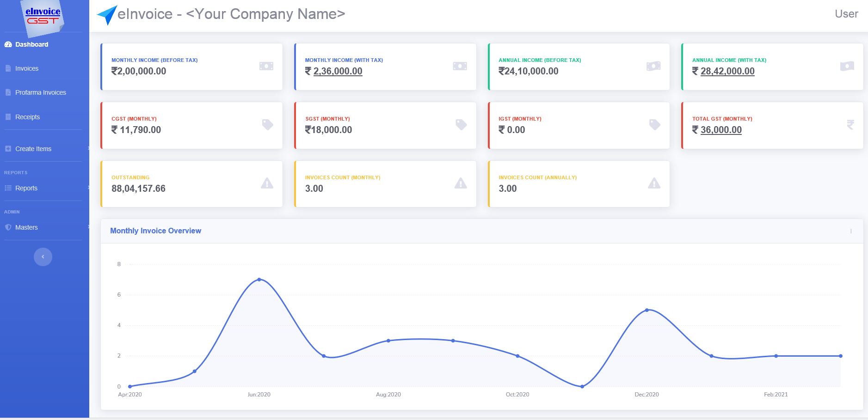868x420 pixels.
Task: Open Profarma Invoices in the sidebar
Action: click(x=40, y=92)
